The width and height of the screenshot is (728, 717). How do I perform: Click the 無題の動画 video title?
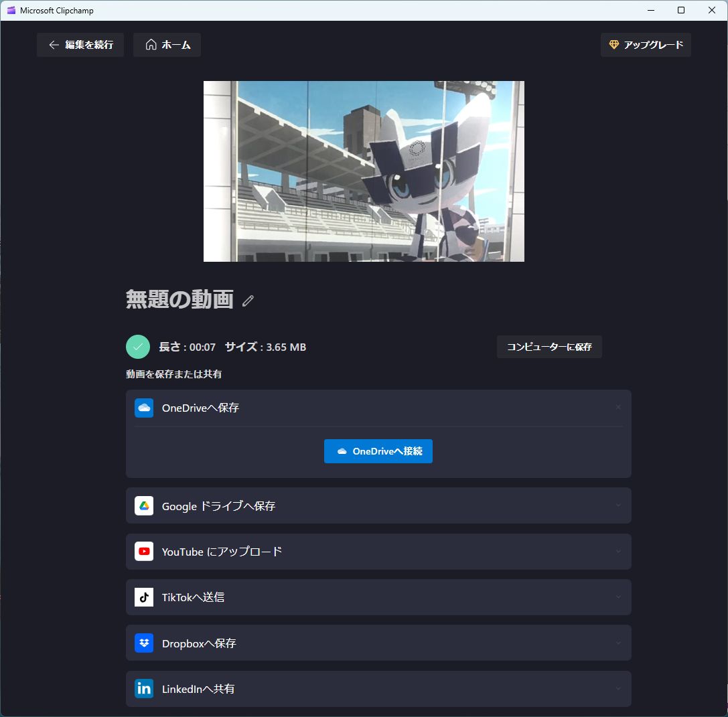coord(179,299)
